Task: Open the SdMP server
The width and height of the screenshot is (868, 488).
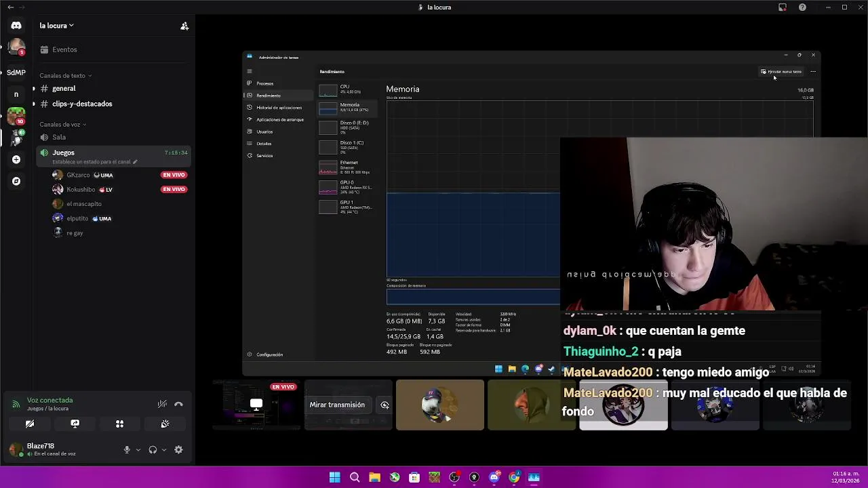Action: pyautogui.click(x=16, y=73)
